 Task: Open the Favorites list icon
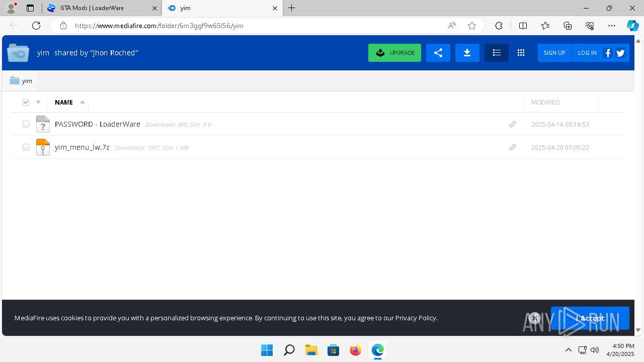point(545,26)
